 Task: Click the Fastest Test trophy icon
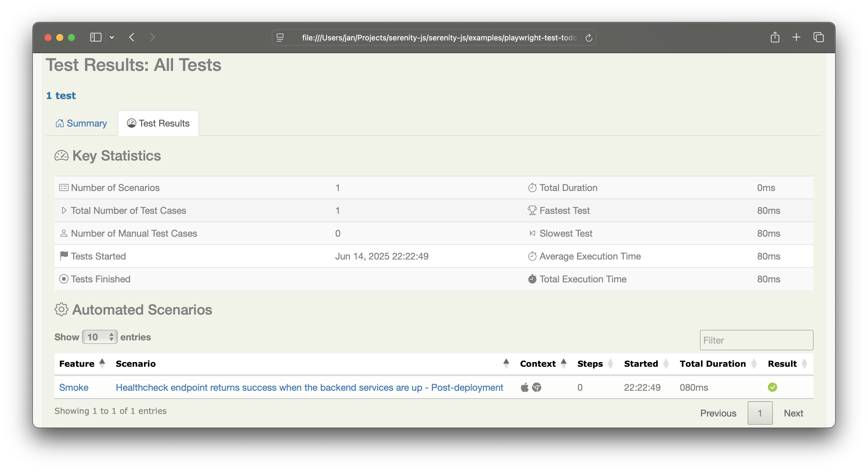point(532,211)
